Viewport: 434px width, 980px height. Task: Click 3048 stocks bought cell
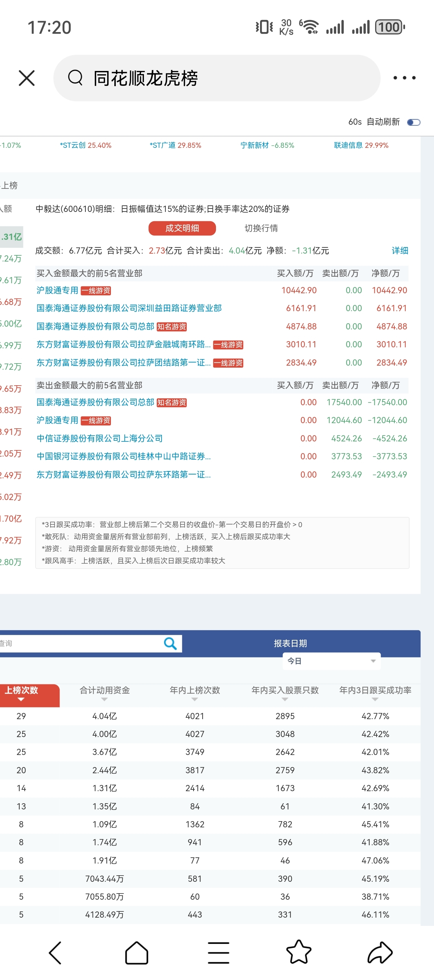[x=285, y=734]
